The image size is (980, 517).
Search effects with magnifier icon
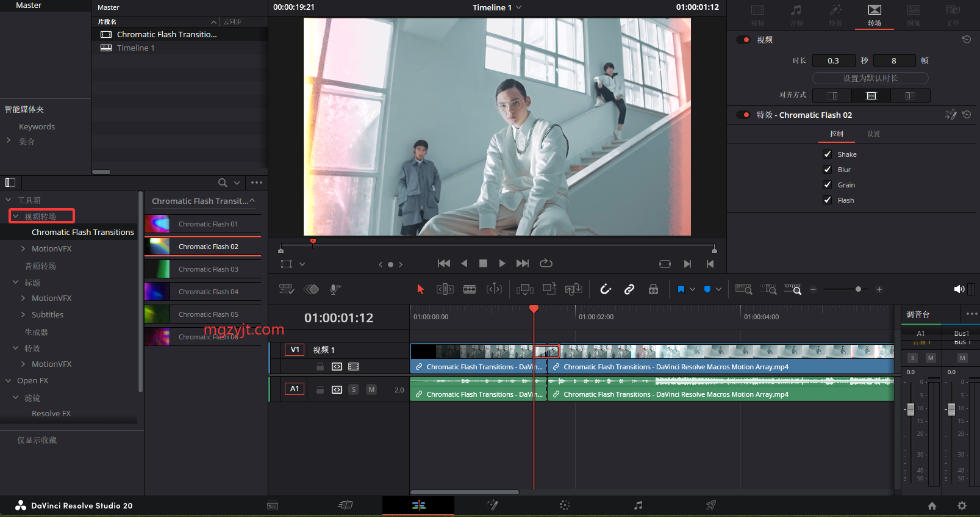coord(223,183)
